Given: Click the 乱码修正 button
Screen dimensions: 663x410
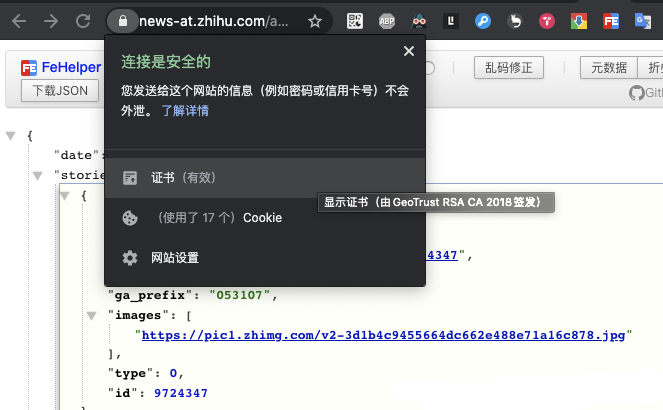Looking at the screenshot, I should tap(509, 68).
